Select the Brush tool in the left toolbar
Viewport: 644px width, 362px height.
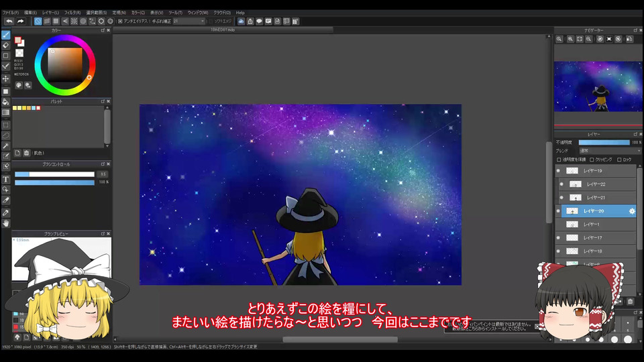(6, 35)
